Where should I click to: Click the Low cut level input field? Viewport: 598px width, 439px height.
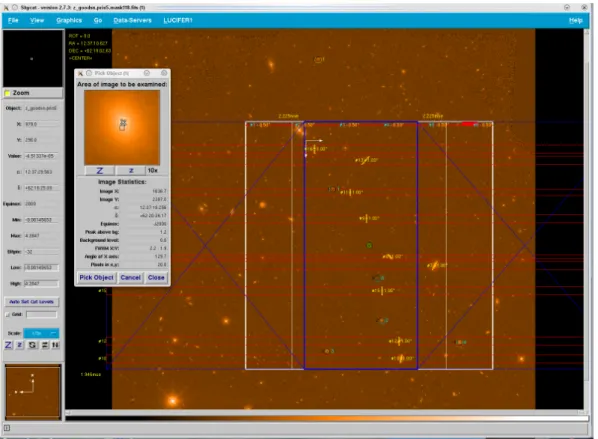(42, 268)
